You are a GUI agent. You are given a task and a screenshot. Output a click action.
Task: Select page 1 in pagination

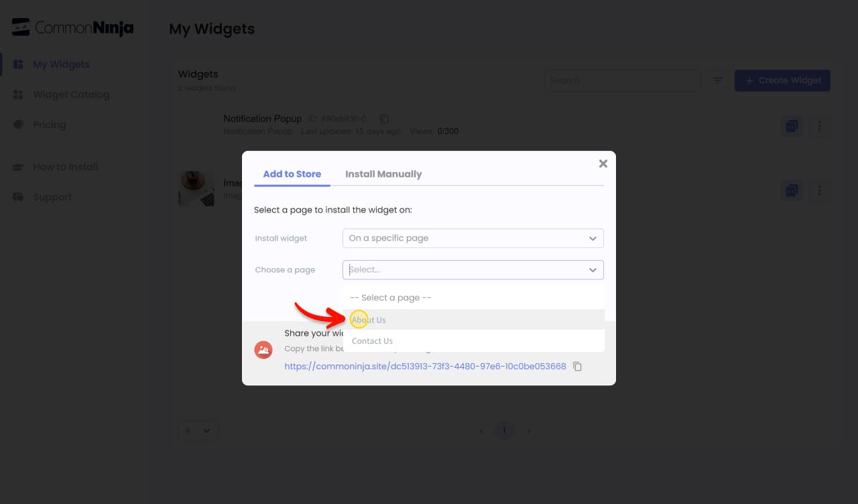tap(504, 430)
